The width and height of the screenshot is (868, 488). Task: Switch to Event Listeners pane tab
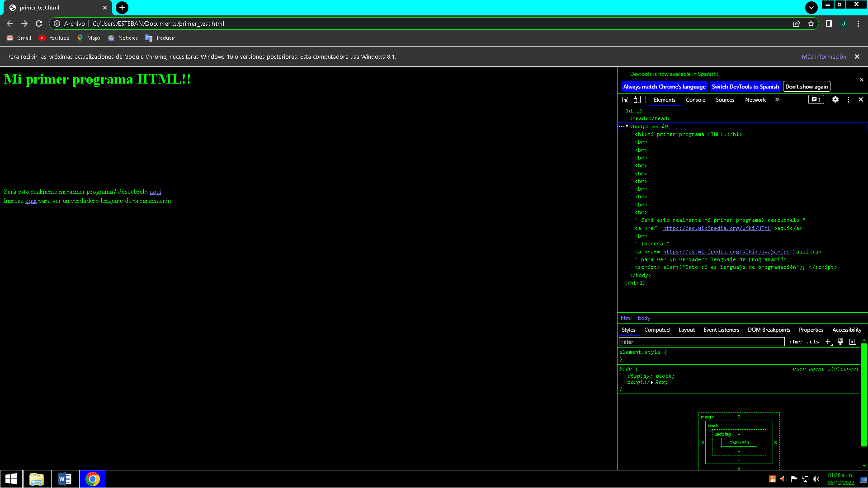click(x=721, y=330)
